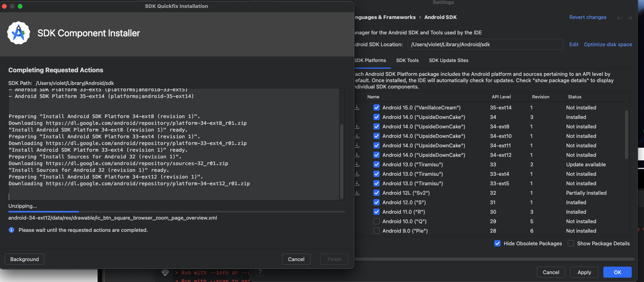644x282 pixels.
Task: Click download icon for API 34-ext8 row
Action: click(x=357, y=126)
